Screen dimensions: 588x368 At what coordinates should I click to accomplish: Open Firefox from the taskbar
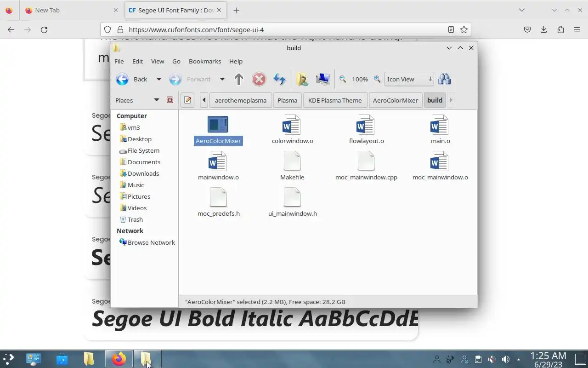pos(119,359)
